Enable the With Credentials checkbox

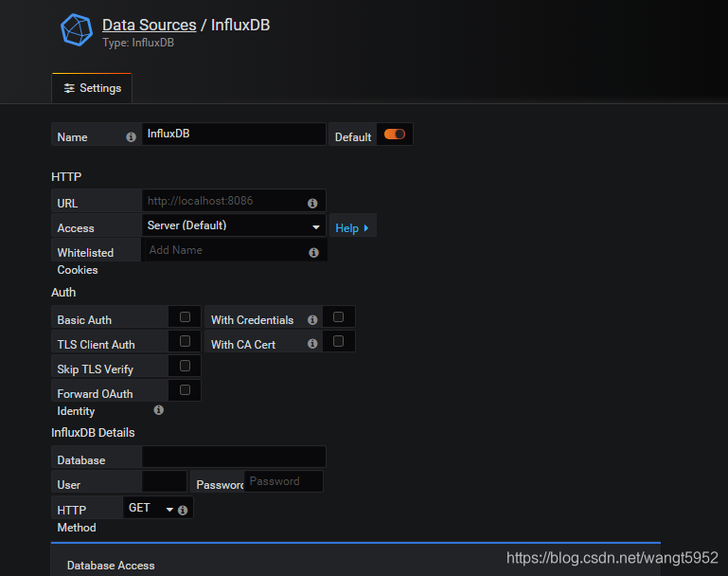tap(339, 316)
